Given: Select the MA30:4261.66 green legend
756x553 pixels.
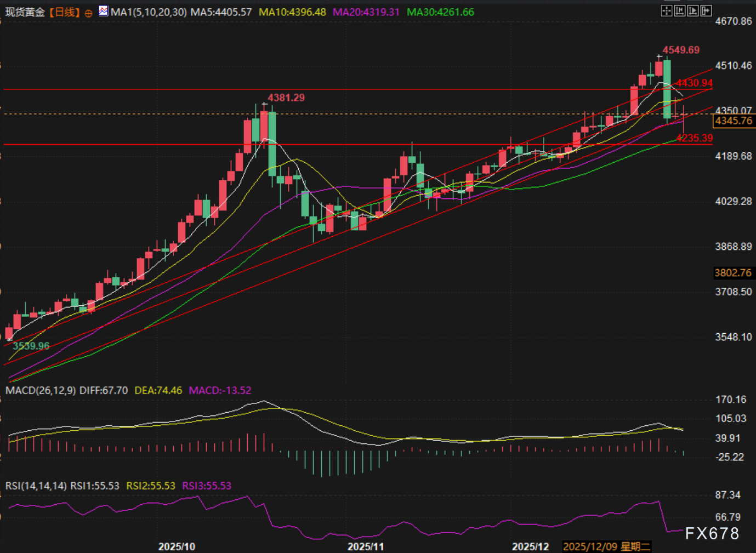Looking at the screenshot, I should [x=440, y=12].
